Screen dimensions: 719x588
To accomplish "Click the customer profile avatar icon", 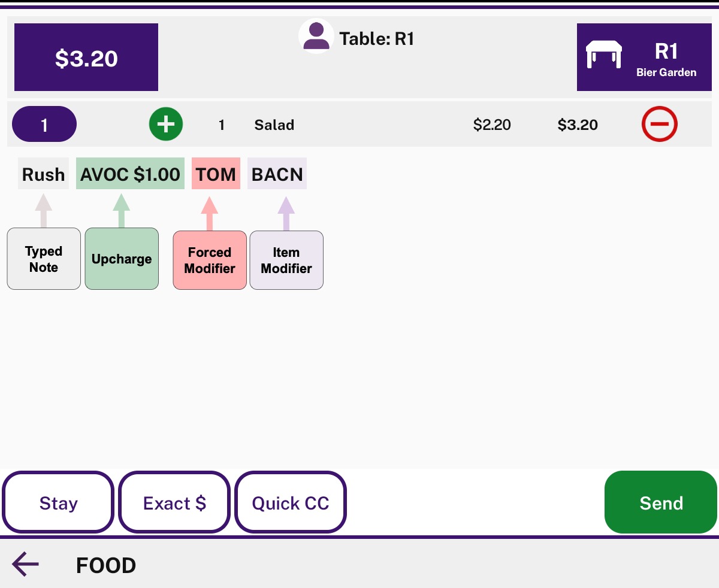I will coord(316,36).
